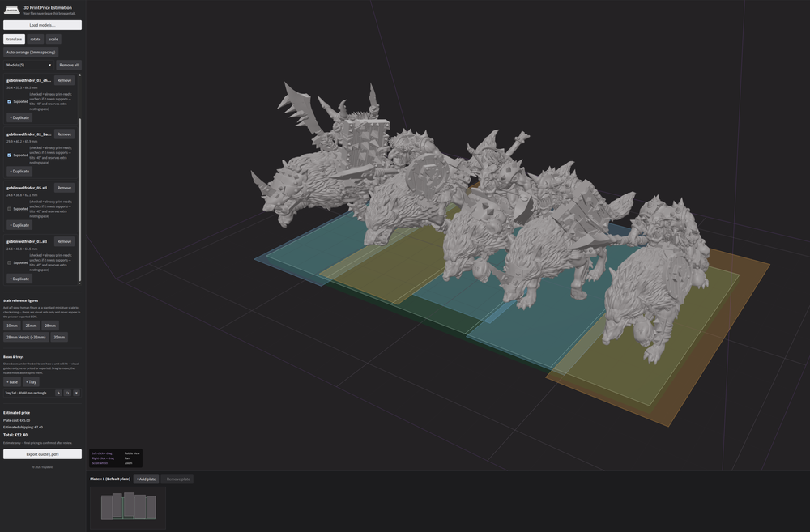This screenshot has width=810, height=532.
Task: Click the printer logo icon in the header
Action: (12, 10)
